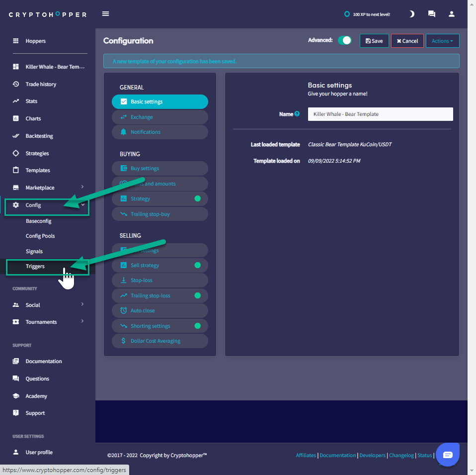Screen dimensions: 476x475
Task: Open the Actions dropdown
Action: pos(442,41)
